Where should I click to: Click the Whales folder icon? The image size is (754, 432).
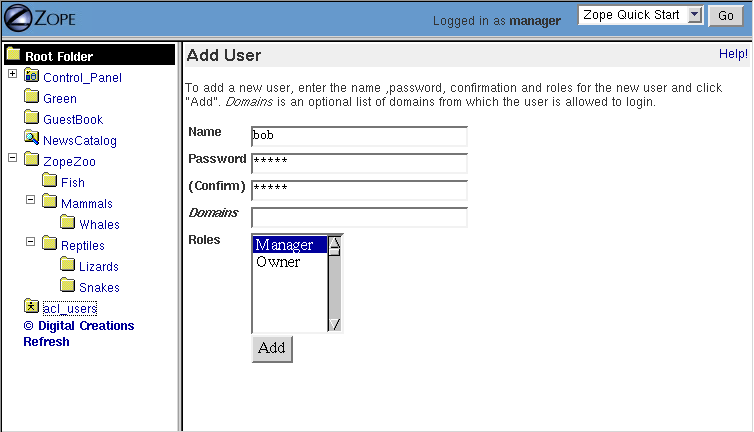click(x=68, y=223)
